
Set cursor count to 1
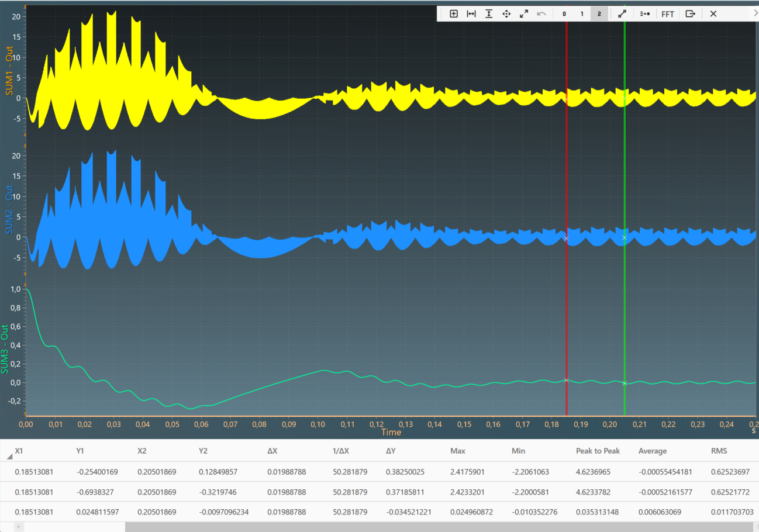(582, 13)
